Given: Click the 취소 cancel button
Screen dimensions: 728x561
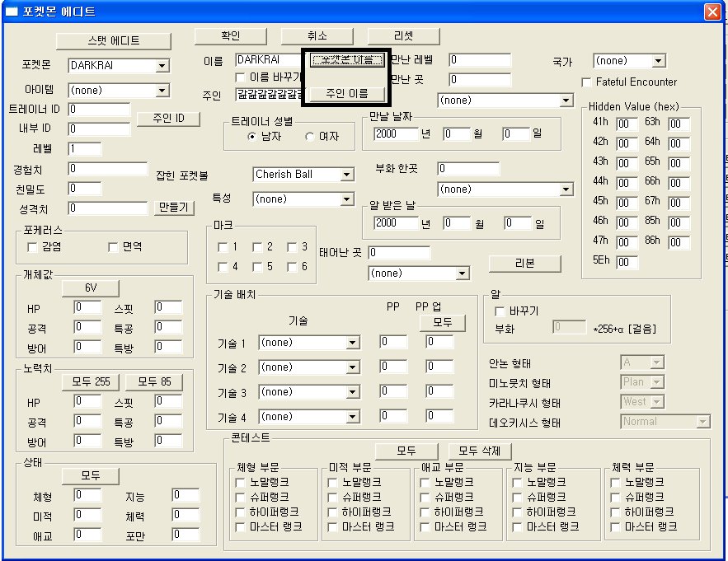Looking at the screenshot, I should click(x=317, y=36).
